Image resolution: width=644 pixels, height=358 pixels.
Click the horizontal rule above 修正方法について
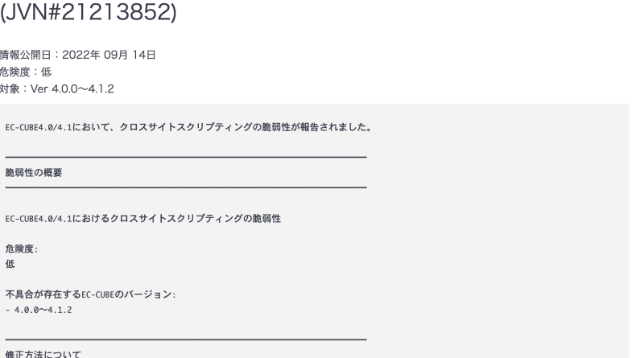[186, 339]
